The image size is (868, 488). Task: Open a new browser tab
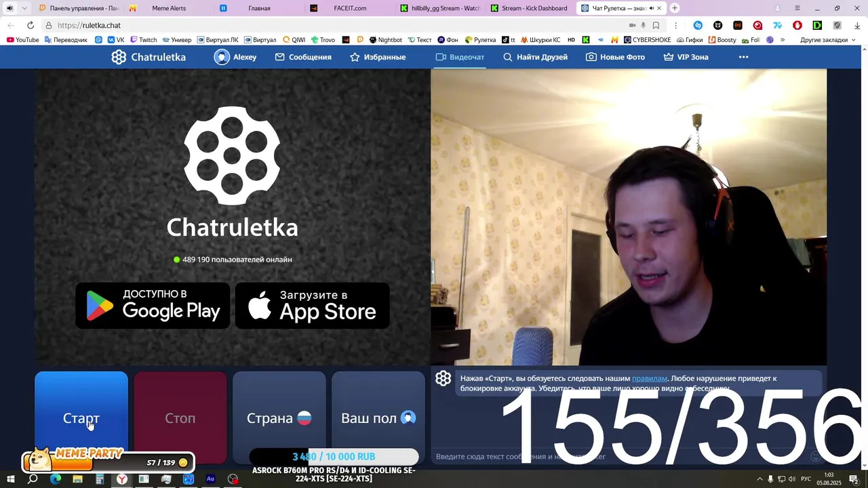pos(674,8)
